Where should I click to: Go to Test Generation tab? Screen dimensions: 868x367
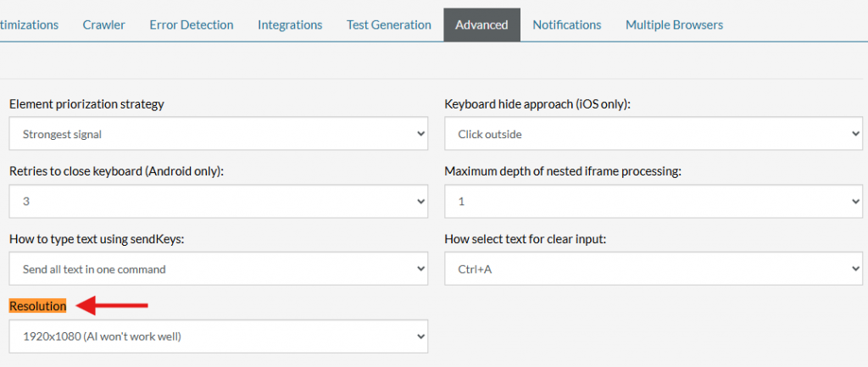(x=388, y=25)
